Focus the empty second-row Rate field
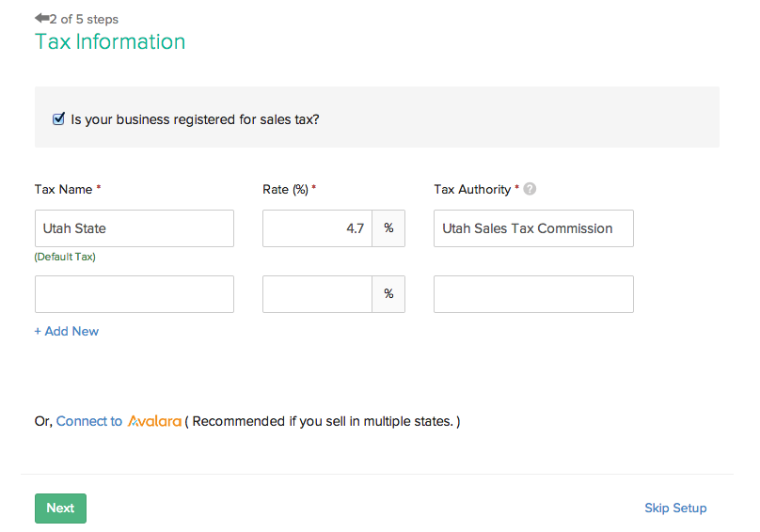 317,294
